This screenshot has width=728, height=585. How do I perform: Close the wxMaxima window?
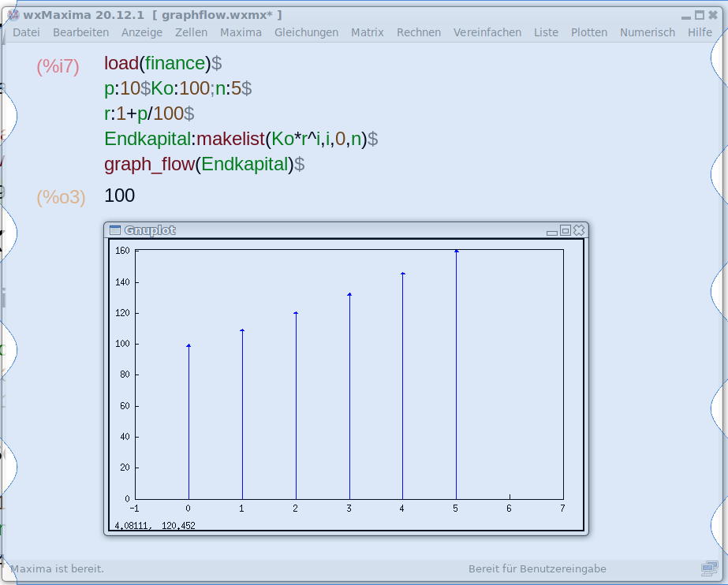point(713,15)
